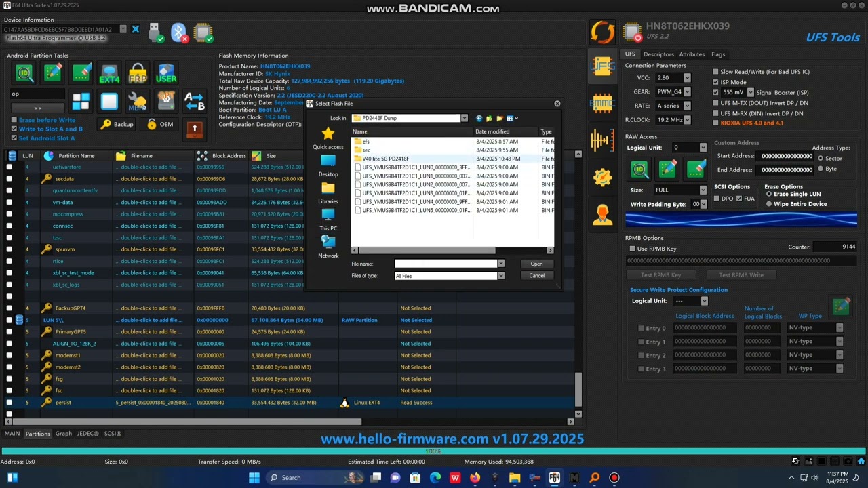Click RAW Access write pencil icon

point(668,169)
